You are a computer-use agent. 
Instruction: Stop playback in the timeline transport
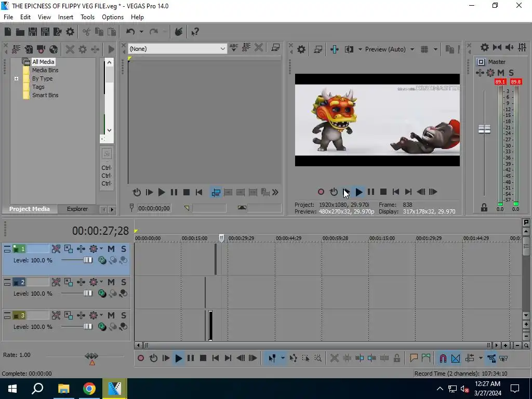click(x=203, y=358)
